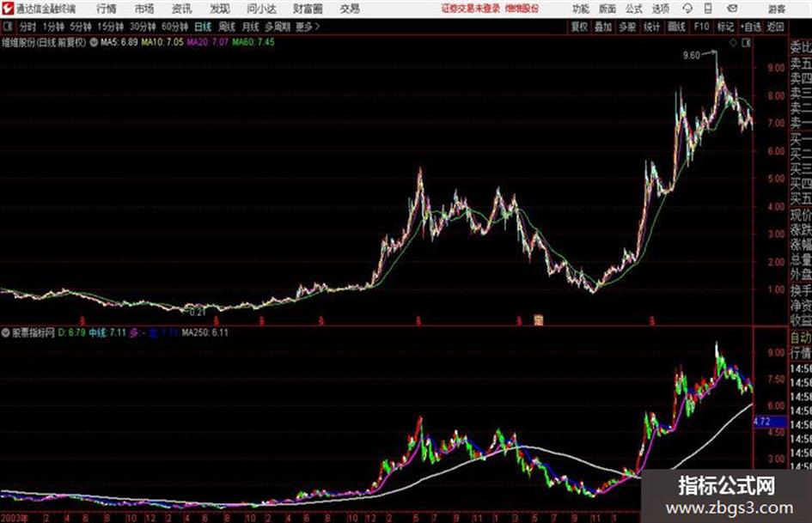Click the 画线 drawing toolbar button
Image resolution: width=812 pixels, height=523 pixels.
click(677, 27)
